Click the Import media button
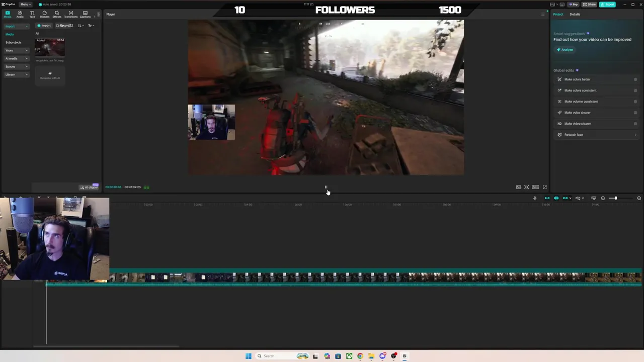The width and height of the screenshot is (644, 362). coord(44,26)
